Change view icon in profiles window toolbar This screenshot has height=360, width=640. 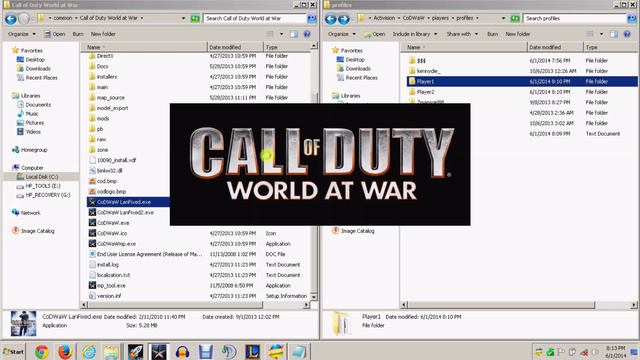click(590, 34)
